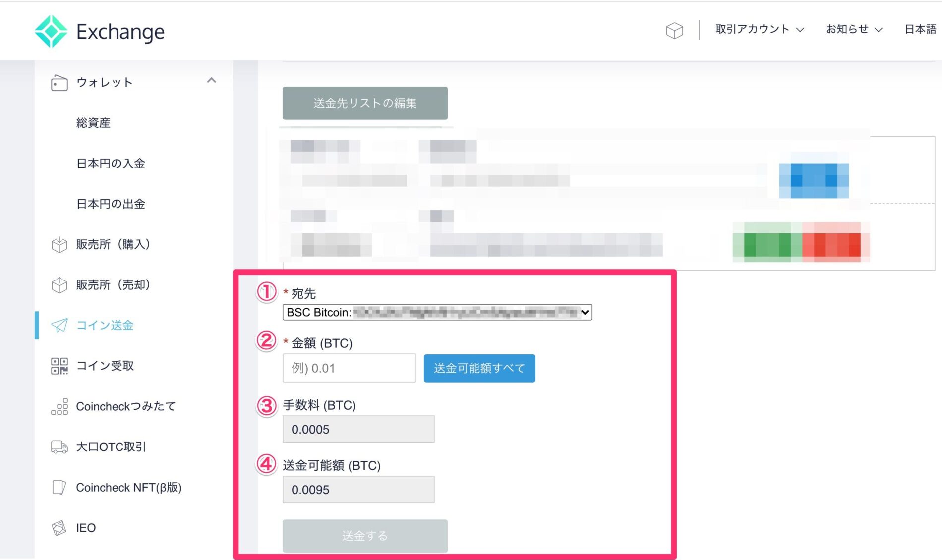
Task: Click 送金先リストの編集 button
Action: click(x=365, y=103)
